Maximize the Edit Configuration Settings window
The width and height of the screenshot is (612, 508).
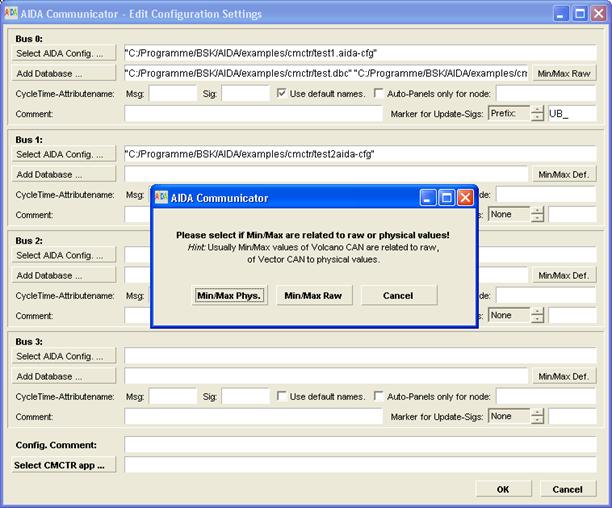[580, 14]
